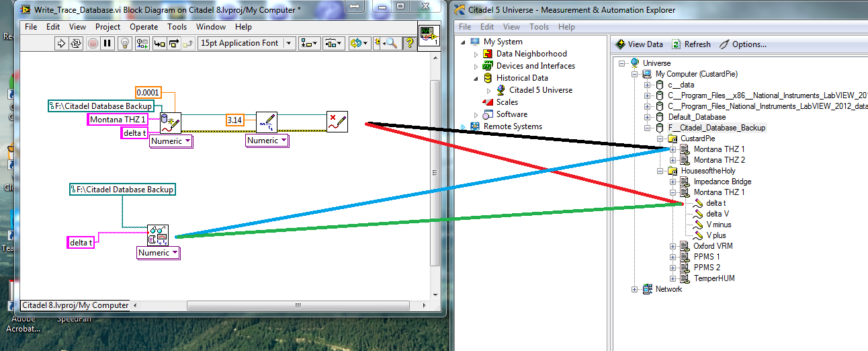
Task: Collapse the HousesoftheHoly folder node
Action: point(660,171)
